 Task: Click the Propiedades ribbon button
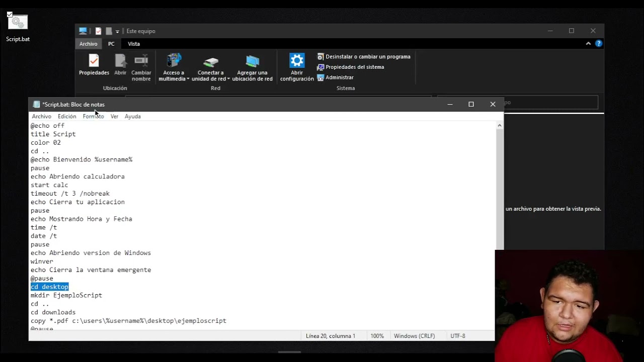click(x=94, y=65)
